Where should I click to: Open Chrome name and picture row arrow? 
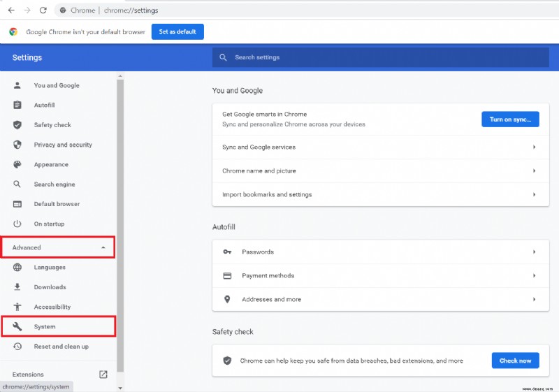pyautogui.click(x=534, y=170)
